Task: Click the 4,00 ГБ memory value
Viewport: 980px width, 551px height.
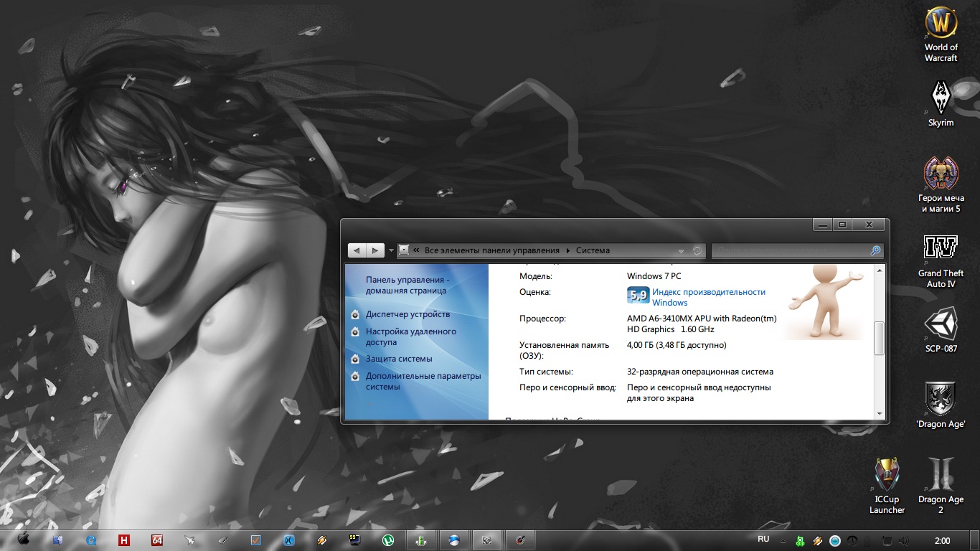Action: [677, 345]
